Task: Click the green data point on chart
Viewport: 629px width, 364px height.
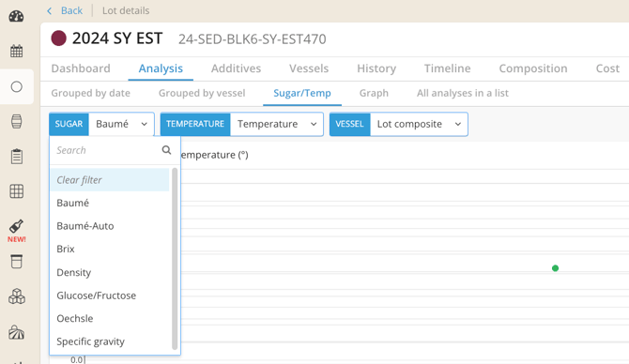Action: [555, 268]
